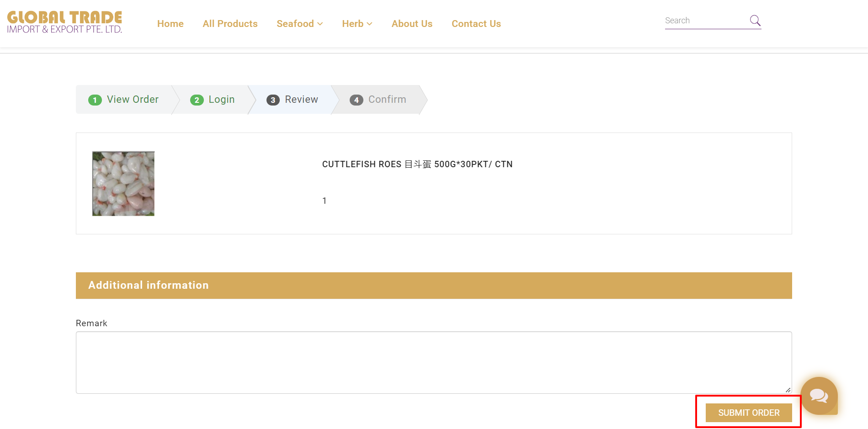Jump to the Confirm step
868x429 pixels.
click(378, 100)
